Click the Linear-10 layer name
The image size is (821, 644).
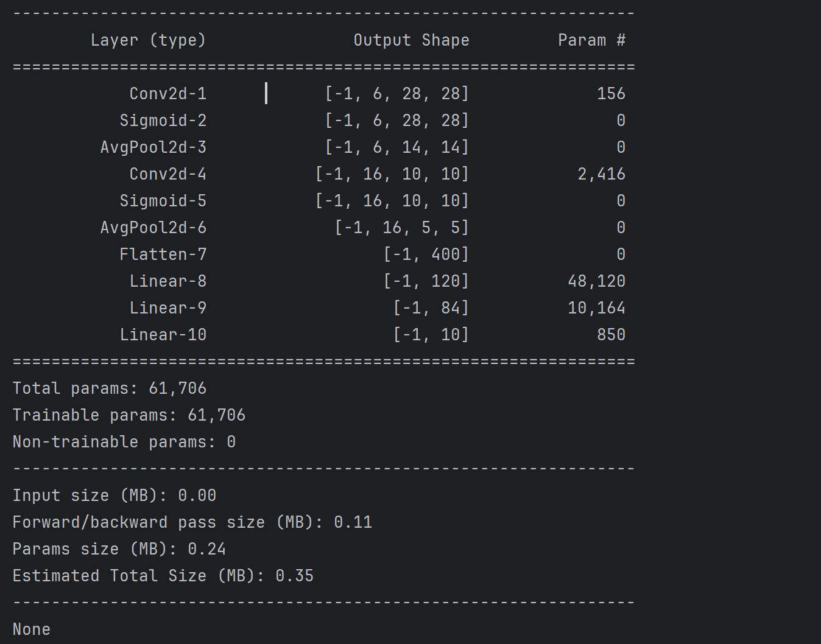pos(163,335)
